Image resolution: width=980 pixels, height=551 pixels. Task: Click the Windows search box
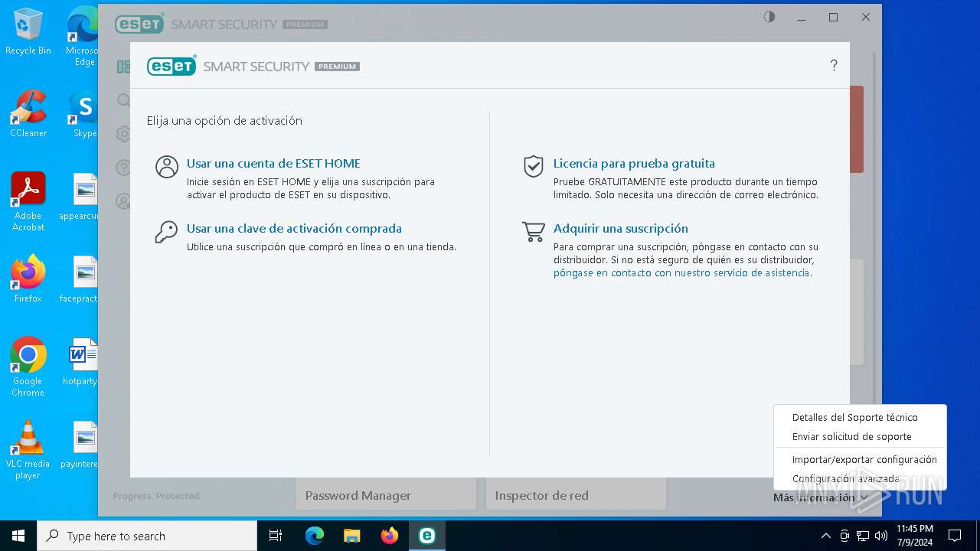[147, 536]
